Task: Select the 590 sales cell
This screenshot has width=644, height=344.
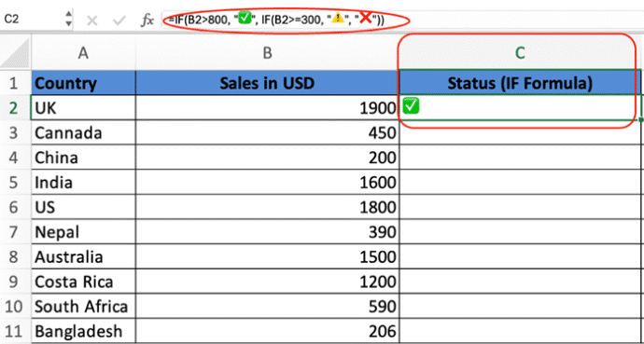Action: click(x=267, y=307)
